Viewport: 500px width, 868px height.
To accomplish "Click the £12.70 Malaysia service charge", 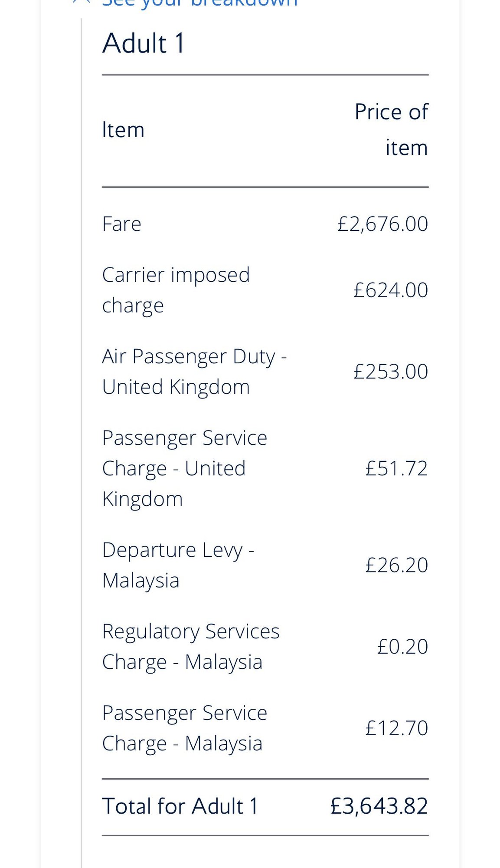I will (396, 728).
